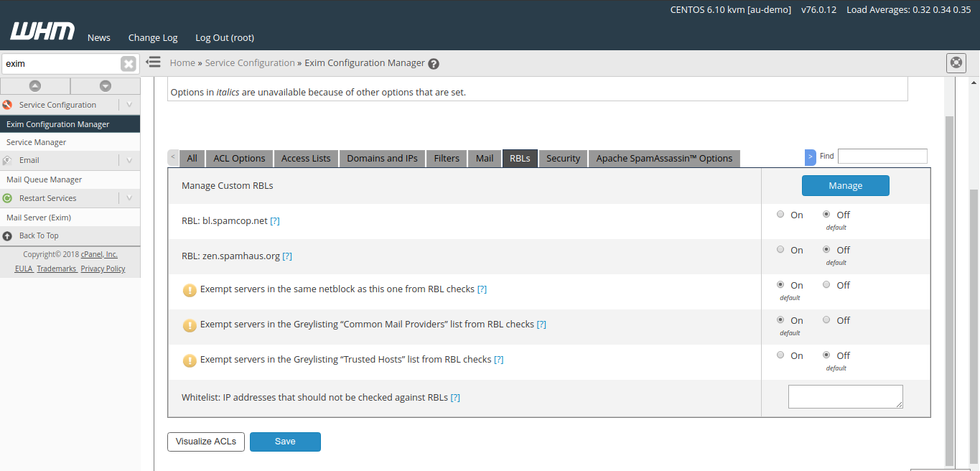
Task: Click the close icon at the top right
Action: point(956,62)
